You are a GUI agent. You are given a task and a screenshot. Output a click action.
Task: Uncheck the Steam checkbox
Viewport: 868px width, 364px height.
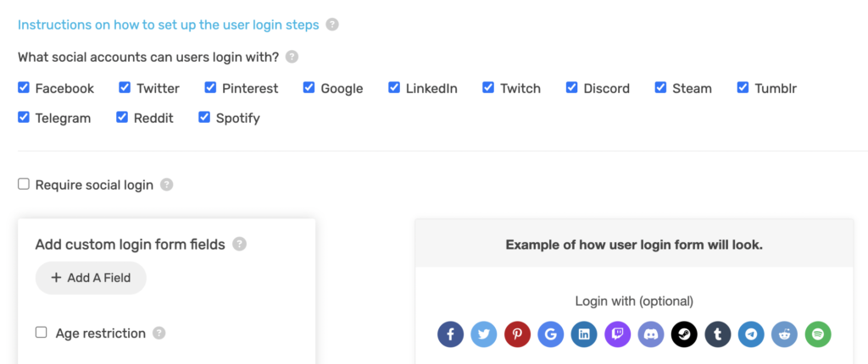(x=660, y=87)
